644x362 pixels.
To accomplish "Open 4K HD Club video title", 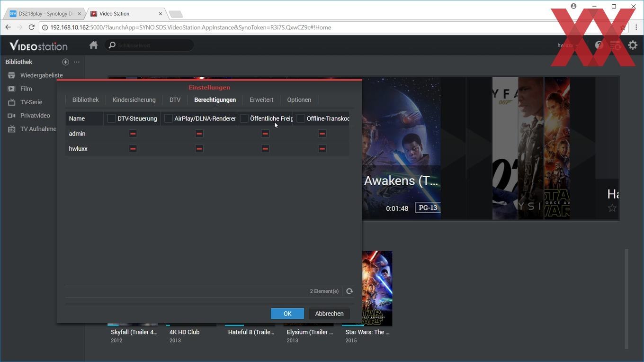I will [x=185, y=332].
